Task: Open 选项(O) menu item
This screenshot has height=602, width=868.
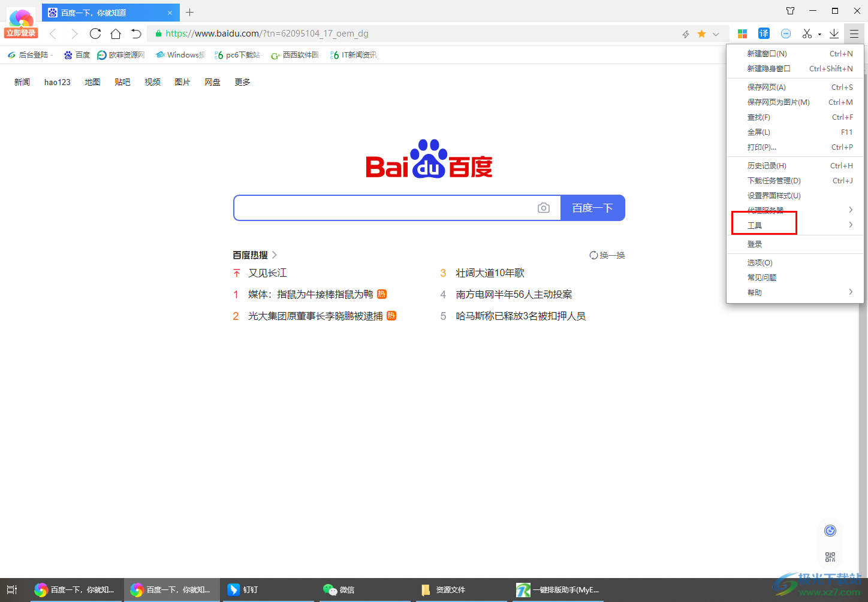Action: [795, 263]
